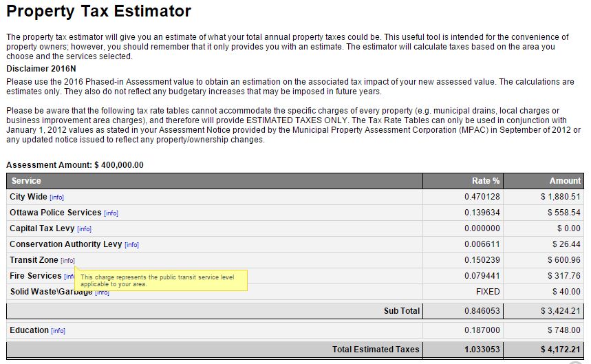Select the City Wide rate 0.470128
Screen dimensions: 591x364
[x=482, y=197]
